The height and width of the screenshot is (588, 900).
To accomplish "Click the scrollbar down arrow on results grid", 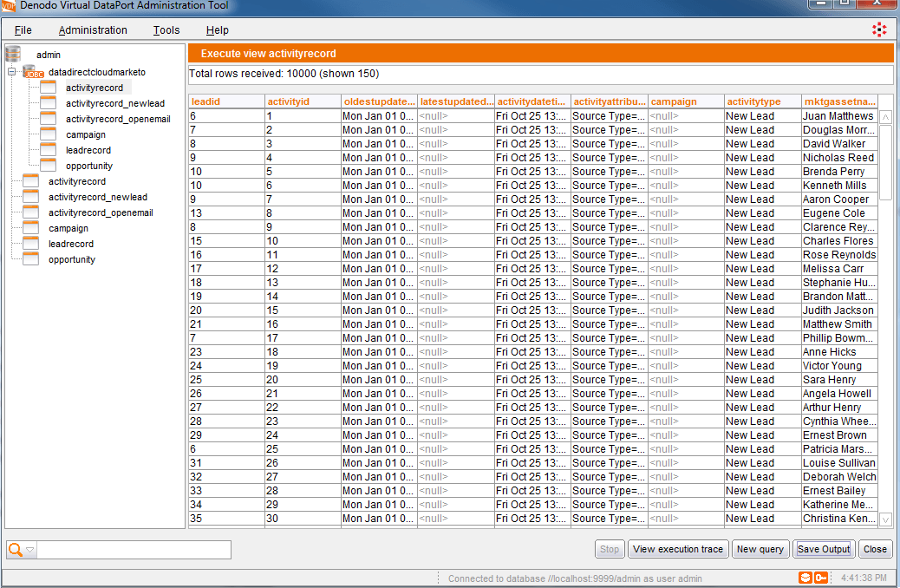I will click(886, 519).
